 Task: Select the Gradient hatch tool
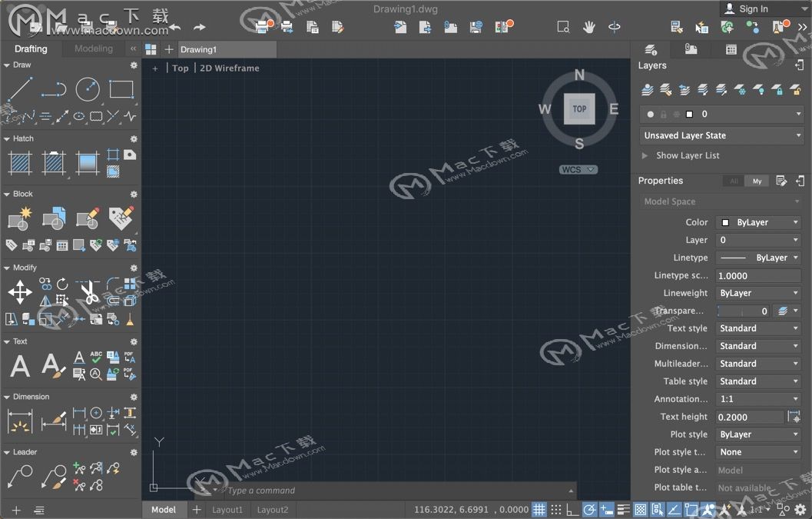tap(87, 163)
